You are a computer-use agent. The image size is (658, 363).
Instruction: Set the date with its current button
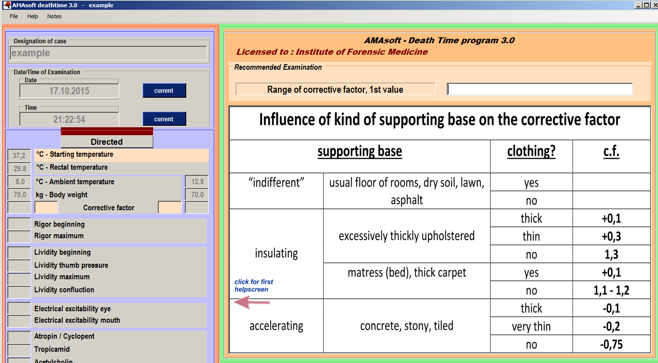point(164,91)
